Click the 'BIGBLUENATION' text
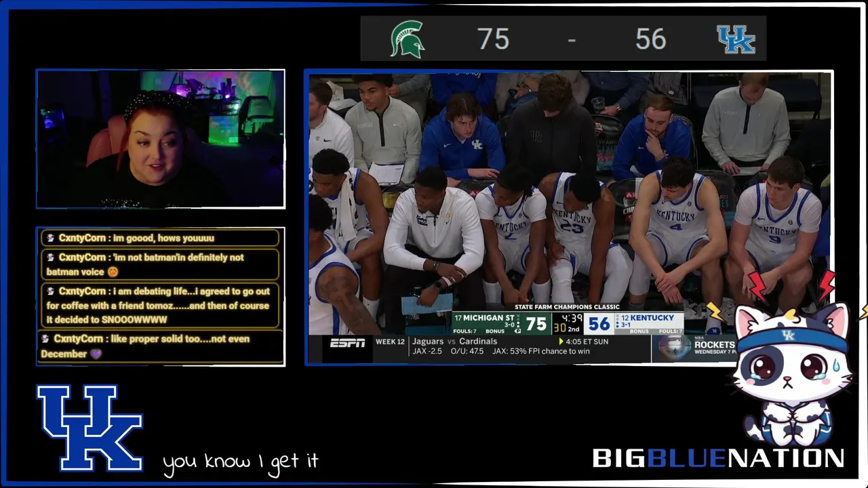Screen dimensions: 868x488 (x=718, y=458)
